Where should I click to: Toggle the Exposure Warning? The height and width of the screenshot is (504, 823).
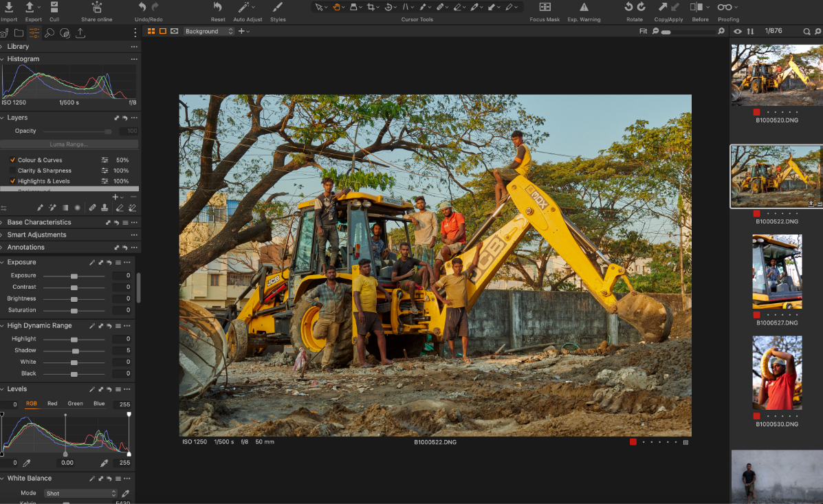[584, 7]
